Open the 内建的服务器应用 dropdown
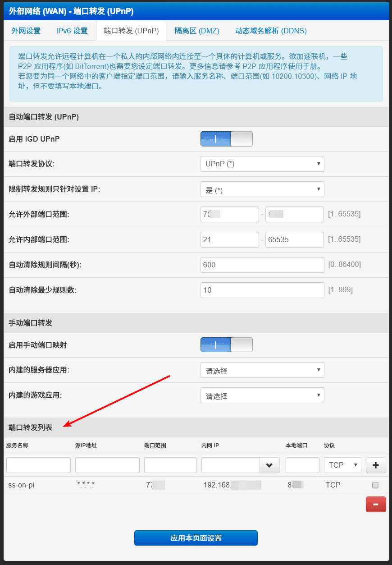This screenshot has width=392, height=565. [262, 370]
